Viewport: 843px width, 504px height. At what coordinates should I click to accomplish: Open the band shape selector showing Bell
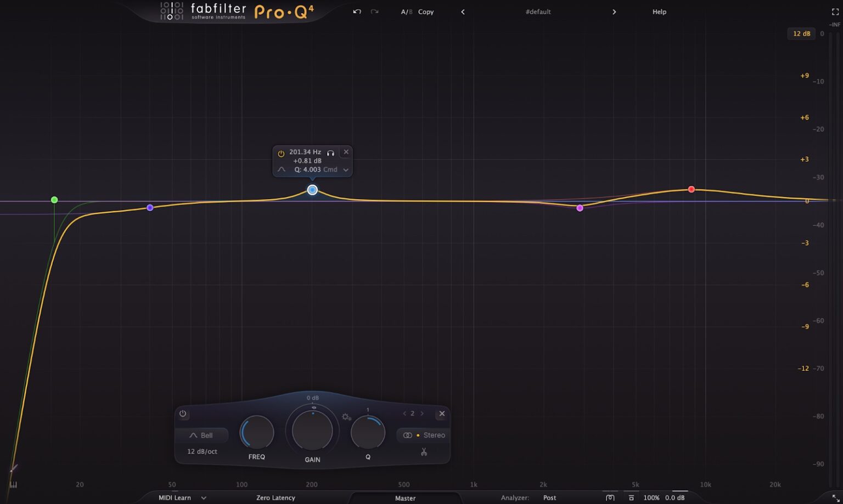click(202, 435)
